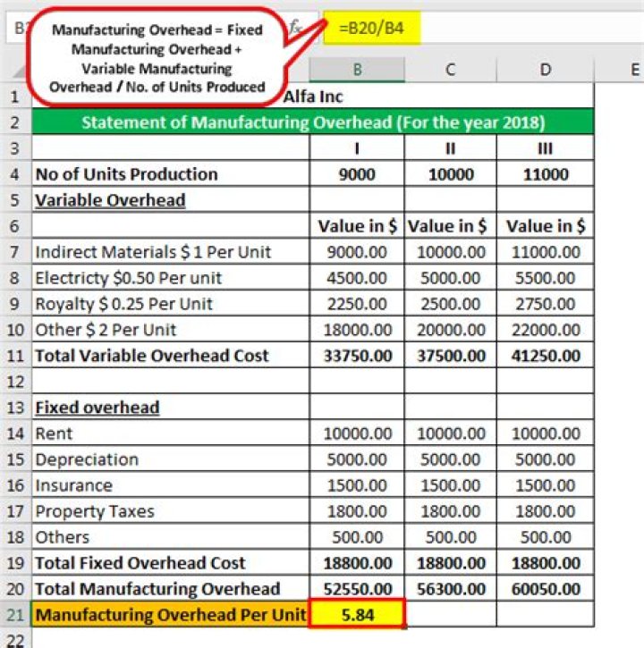Click the Name Box beside the callout
Screen dimensions: 644x648
(x=16, y=29)
